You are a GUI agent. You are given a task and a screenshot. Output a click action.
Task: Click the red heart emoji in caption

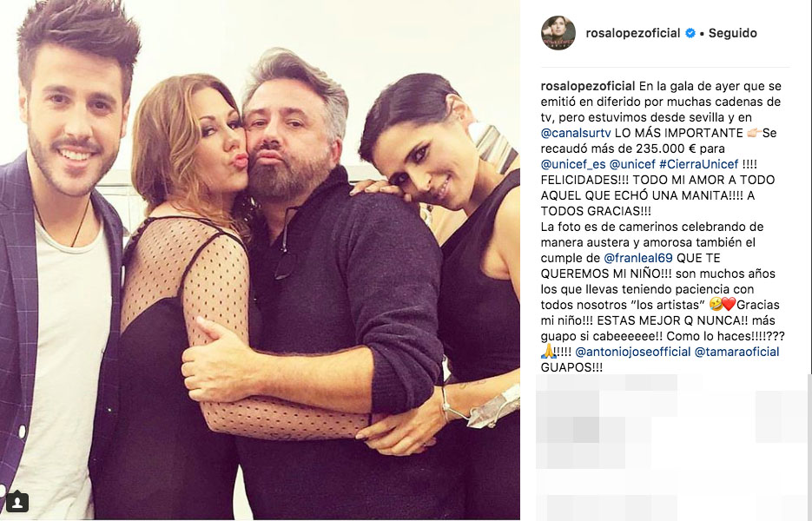click(729, 305)
